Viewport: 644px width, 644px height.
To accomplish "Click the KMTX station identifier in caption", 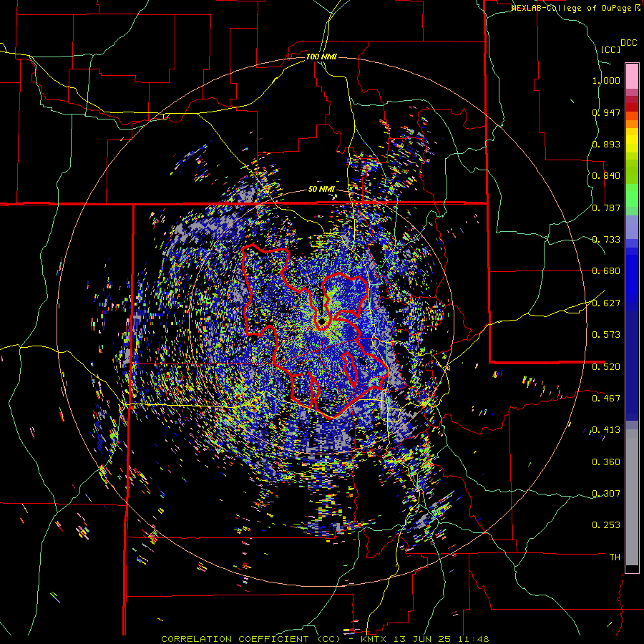I will click(x=375, y=639).
